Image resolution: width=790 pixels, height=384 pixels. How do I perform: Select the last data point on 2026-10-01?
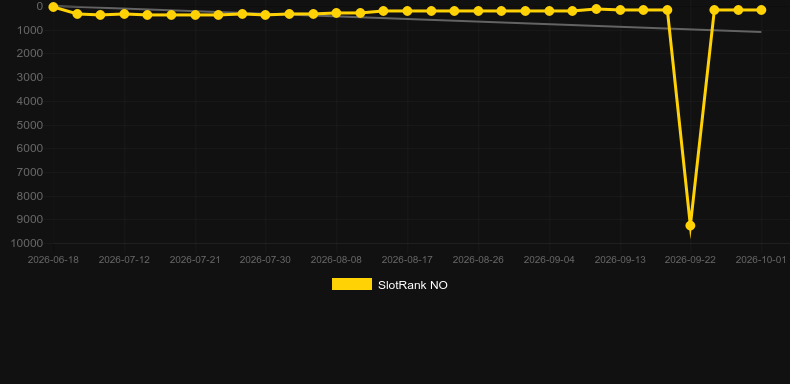[x=761, y=10]
